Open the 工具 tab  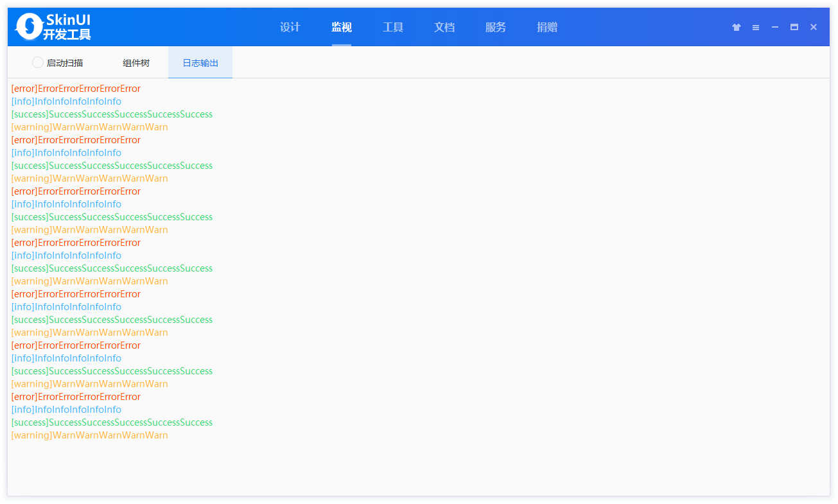(393, 27)
